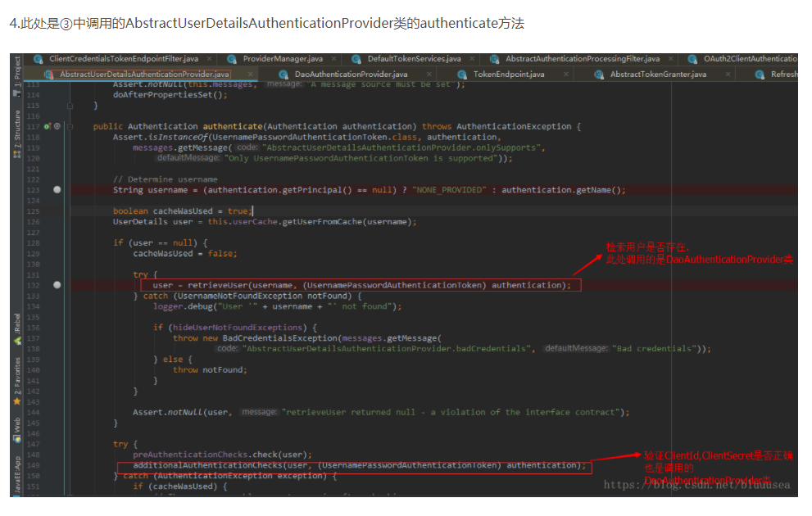The width and height of the screenshot is (812, 516).
Task: Click line number 144 in gutter
Action: (33, 413)
